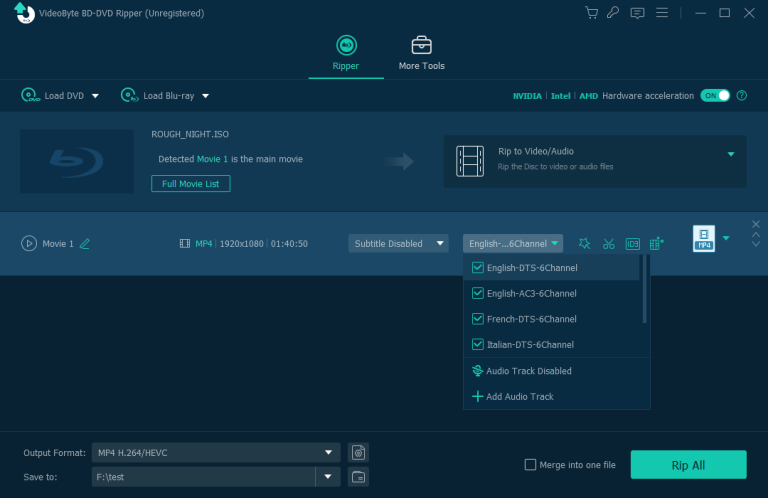Choose Add Audio Track option

pos(556,396)
